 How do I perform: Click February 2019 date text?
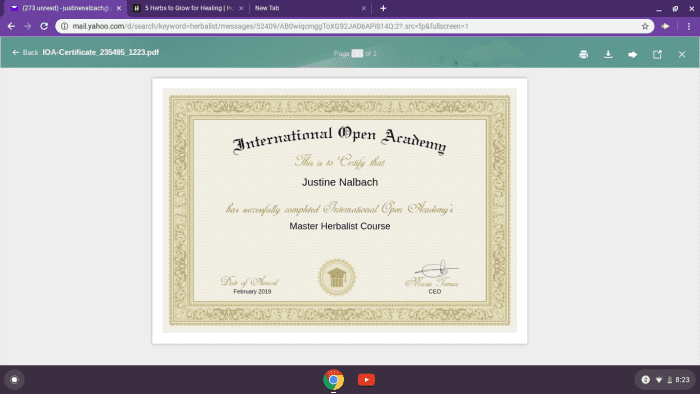252,291
